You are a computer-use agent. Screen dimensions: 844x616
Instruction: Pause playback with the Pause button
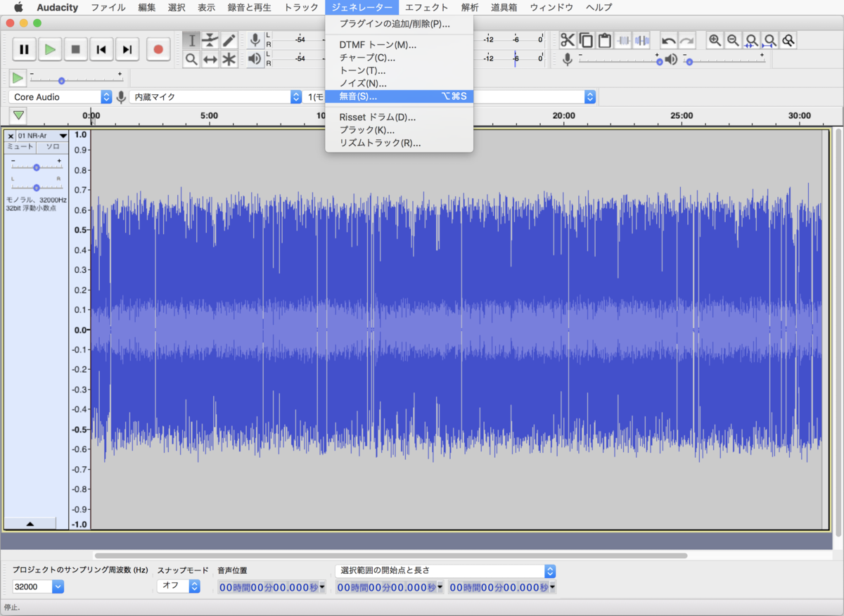click(x=24, y=49)
